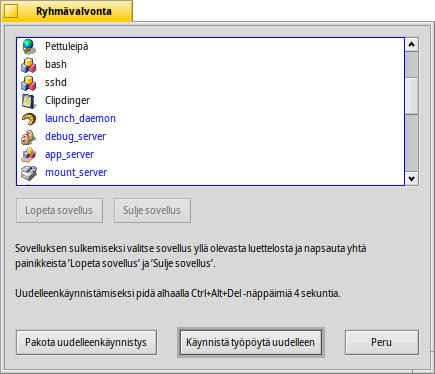Click the Clipdinger clipboard icon
435x374 pixels.
pos(29,100)
